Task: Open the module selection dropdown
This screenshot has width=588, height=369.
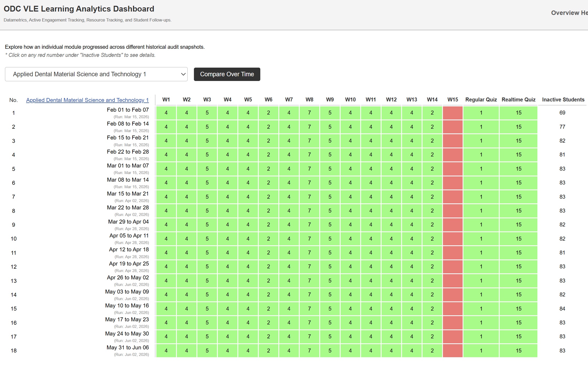Action: pyautogui.click(x=96, y=74)
